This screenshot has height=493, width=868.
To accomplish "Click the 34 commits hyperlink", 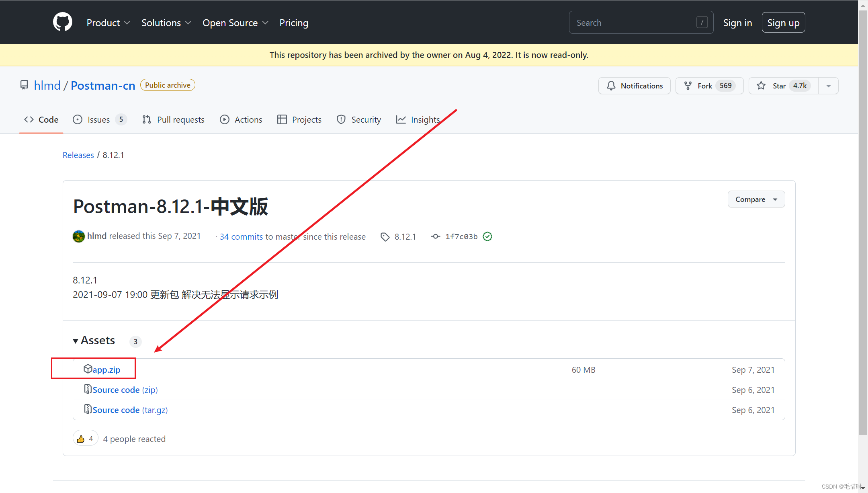I will [x=240, y=236].
